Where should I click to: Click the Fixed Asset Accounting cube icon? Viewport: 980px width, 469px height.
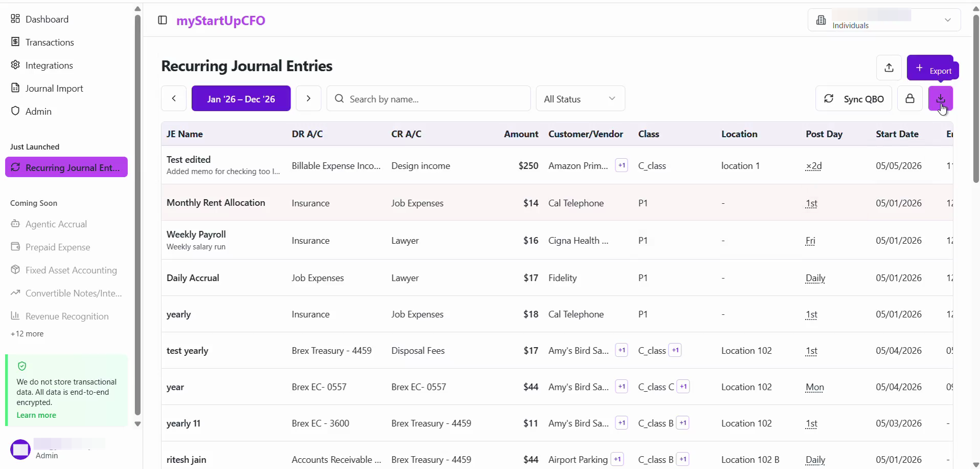(x=15, y=270)
